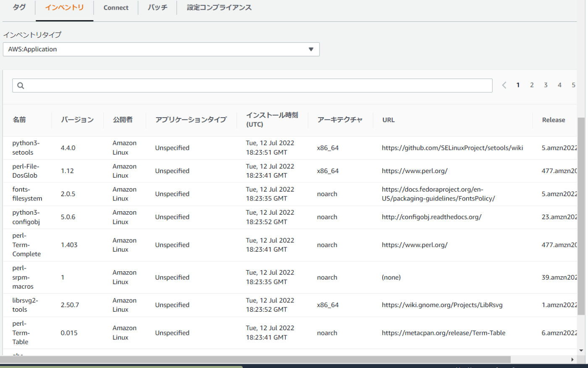Click the metacpan.org Term-Table URL
588x368 pixels.
click(x=444, y=333)
